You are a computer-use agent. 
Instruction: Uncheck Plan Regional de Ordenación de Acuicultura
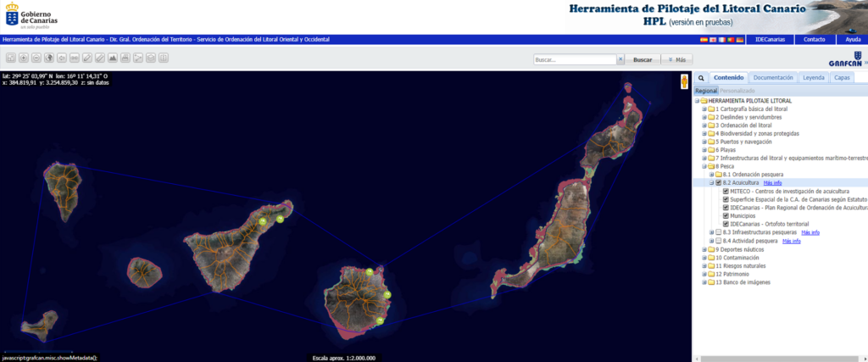(x=726, y=208)
